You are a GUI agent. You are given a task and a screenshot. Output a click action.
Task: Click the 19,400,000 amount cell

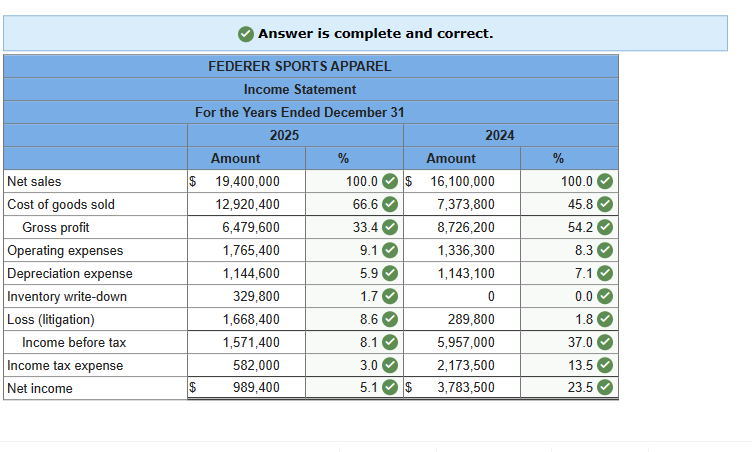pos(247,181)
